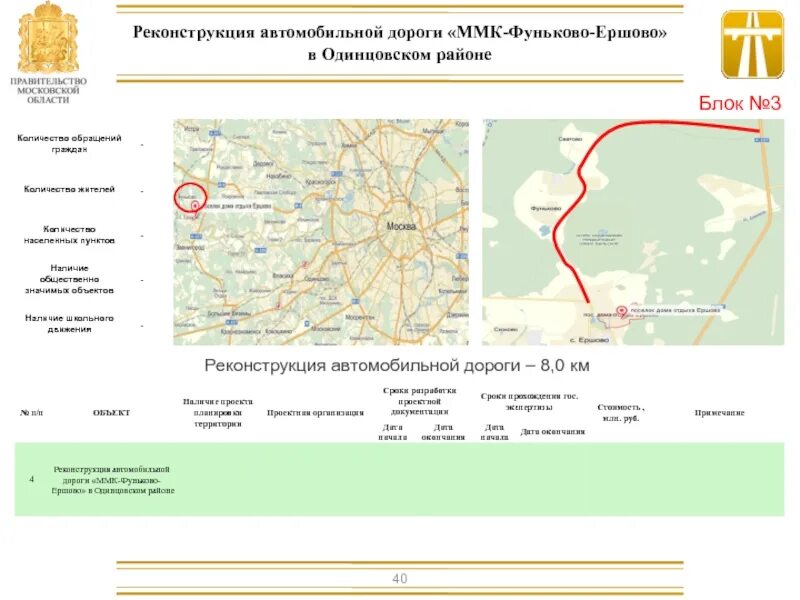Select 'Наличие общественно значимых объектов' label
The image size is (800, 600).
point(69,279)
